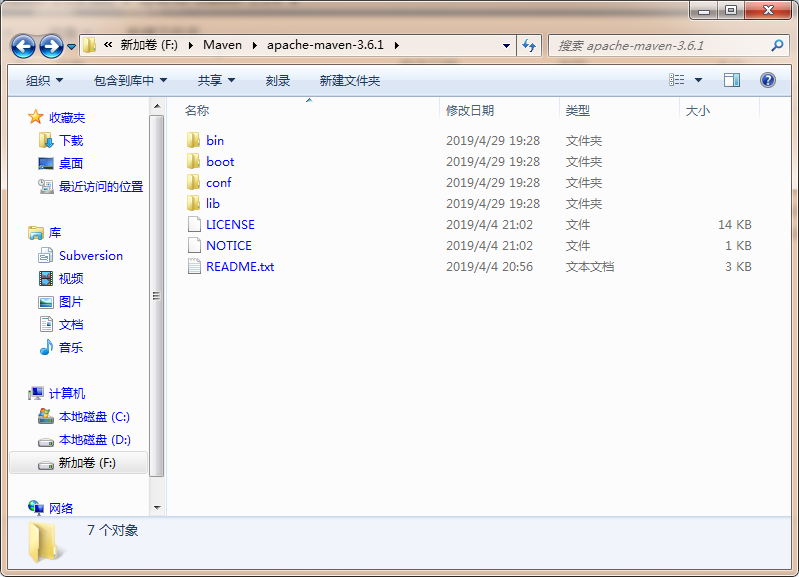Click navigation pane scrollbar down arrow
Image resolution: width=799 pixels, height=577 pixels.
click(157, 508)
